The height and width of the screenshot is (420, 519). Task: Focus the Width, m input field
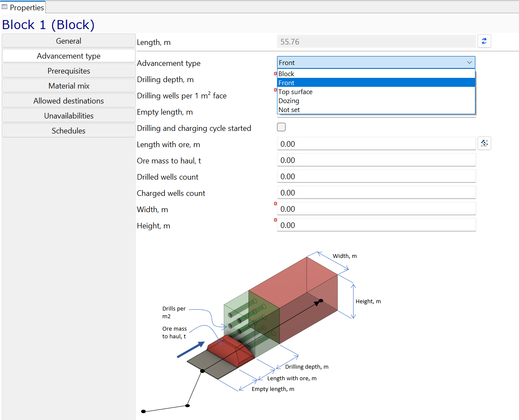(x=376, y=209)
